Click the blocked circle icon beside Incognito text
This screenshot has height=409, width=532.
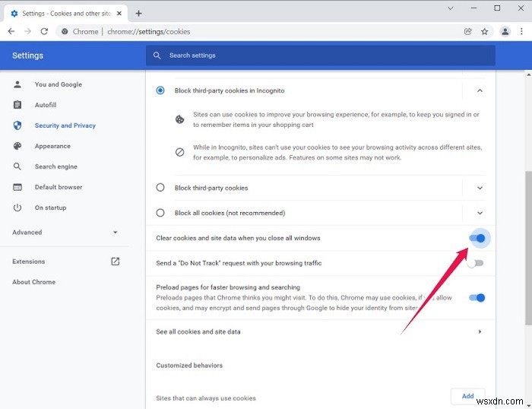pos(179,152)
